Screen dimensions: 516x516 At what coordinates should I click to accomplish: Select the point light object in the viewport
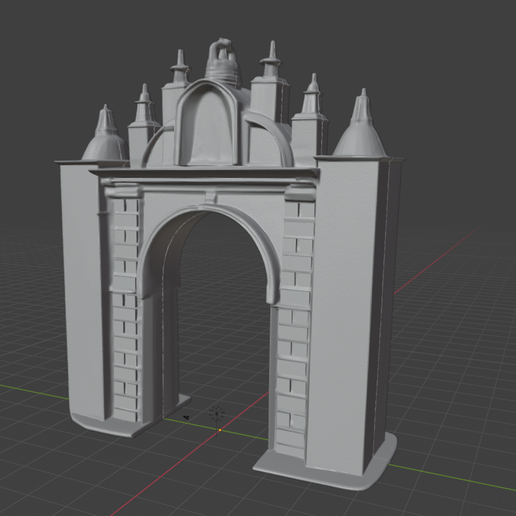(x=217, y=414)
